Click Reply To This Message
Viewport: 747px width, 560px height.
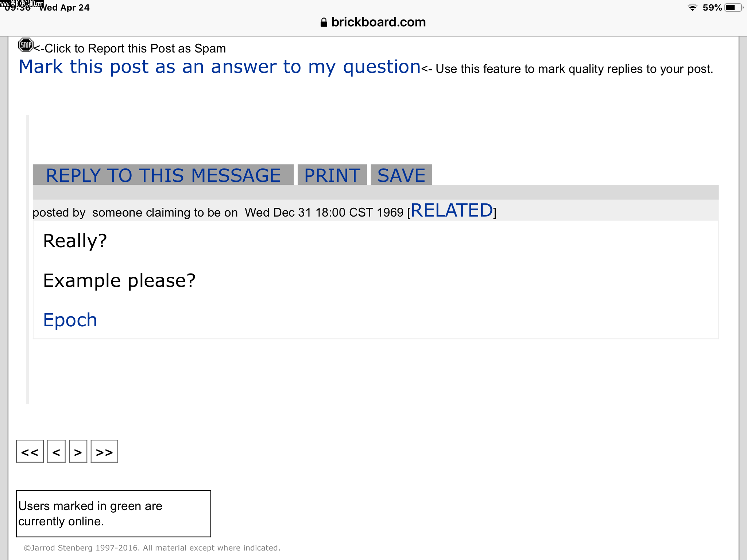[x=163, y=175]
